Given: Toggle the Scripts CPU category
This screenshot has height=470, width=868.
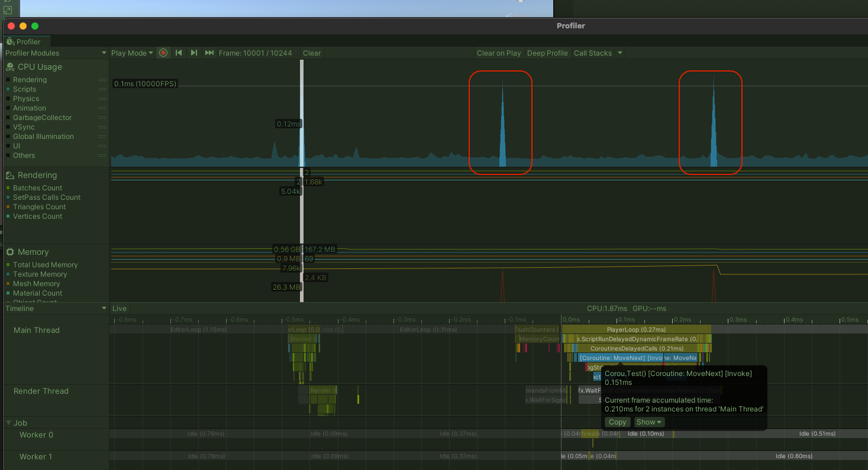Looking at the screenshot, I should [8, 89].
